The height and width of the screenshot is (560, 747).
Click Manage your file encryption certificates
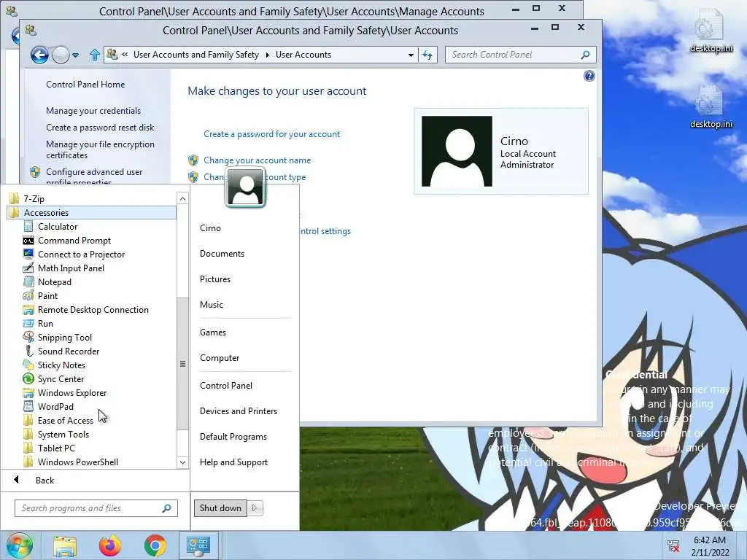[x=100, y=149]
